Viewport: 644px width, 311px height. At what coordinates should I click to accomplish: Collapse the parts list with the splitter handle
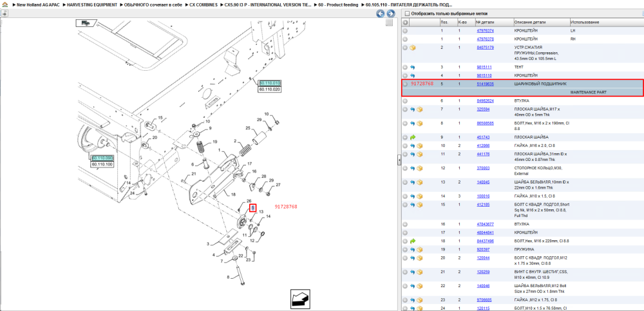click(x=399, y=160)
